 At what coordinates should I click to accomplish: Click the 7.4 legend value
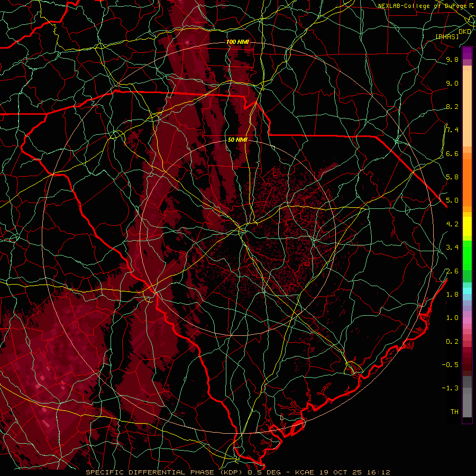[x=452, y=130]
